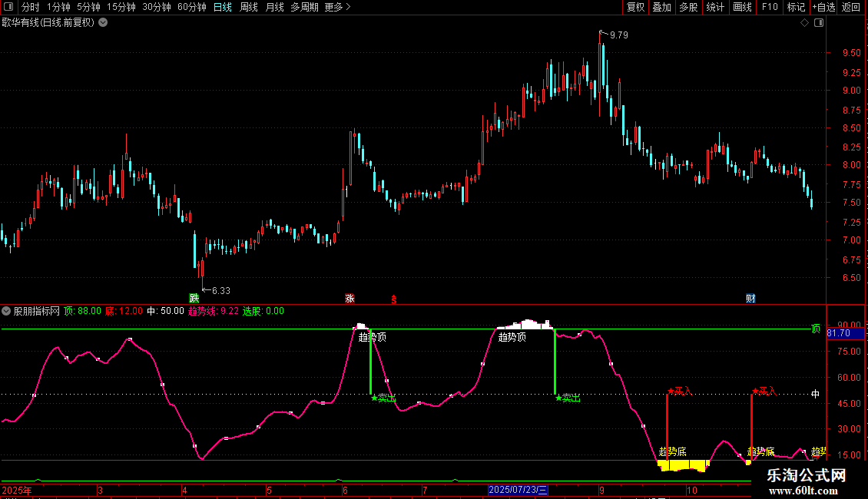Open the 画线 drawing tools

742,7
